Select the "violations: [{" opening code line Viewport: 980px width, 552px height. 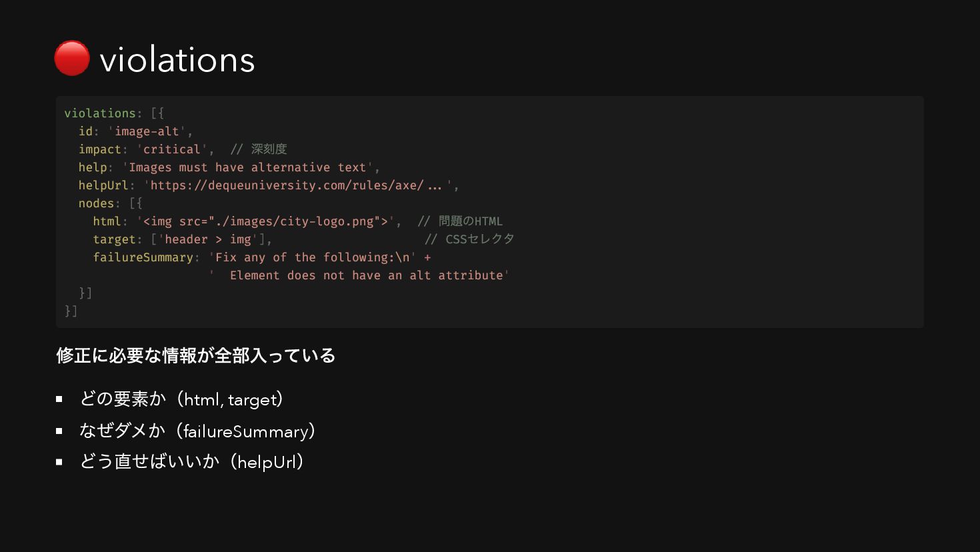pyautogui.click(x=114, y=113)
